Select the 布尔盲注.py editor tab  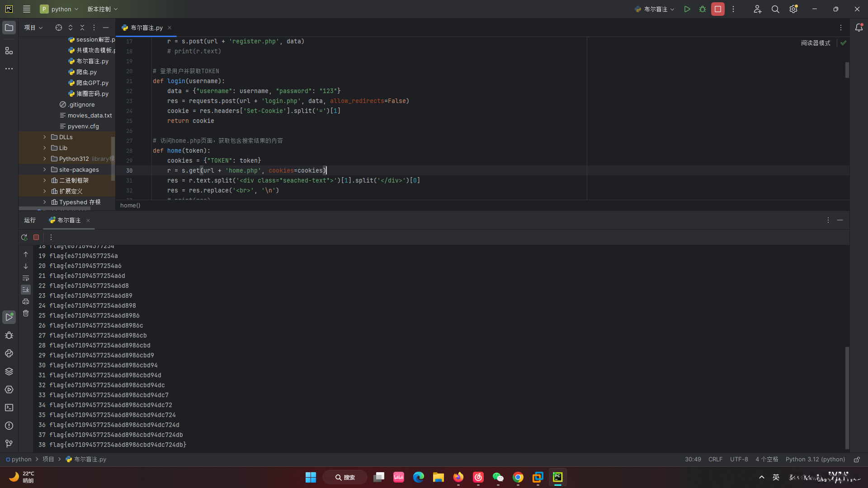click(x=146, y=28)
